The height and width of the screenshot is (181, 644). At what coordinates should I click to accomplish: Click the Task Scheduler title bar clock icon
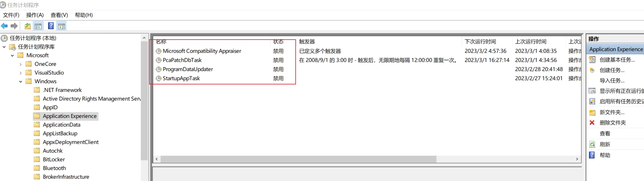[3, 5]
